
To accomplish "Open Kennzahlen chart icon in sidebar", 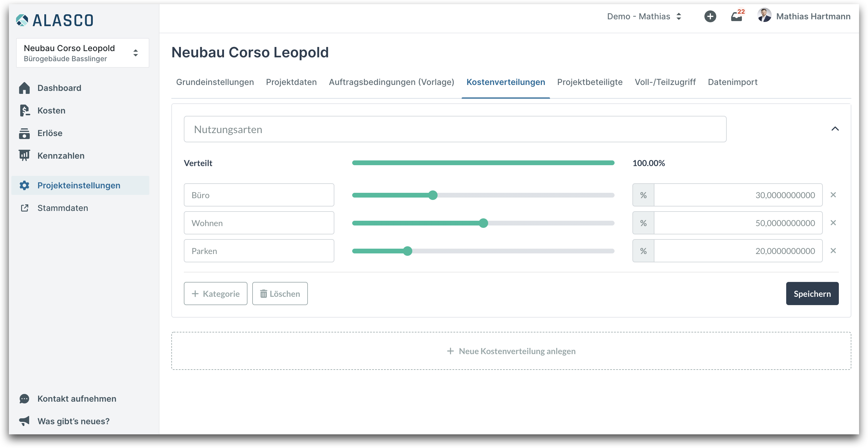I will pyautogui.click(x=24, y=155).
